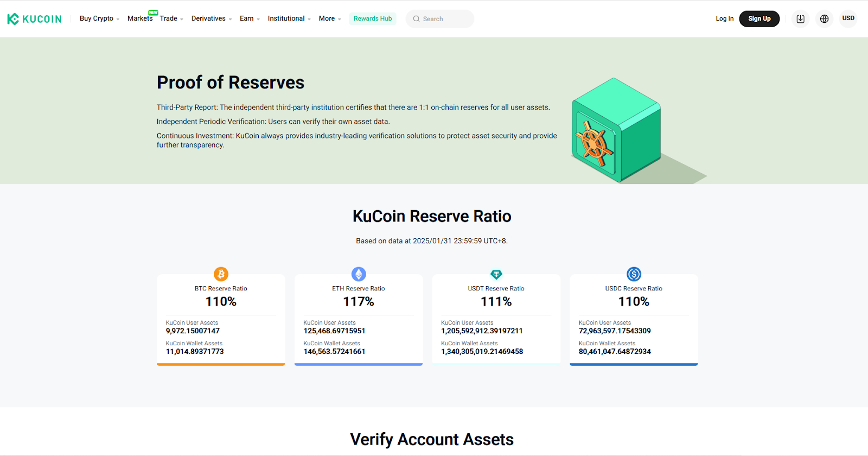
Task: Click the USDC coin icon
Action: click(634, 274)
